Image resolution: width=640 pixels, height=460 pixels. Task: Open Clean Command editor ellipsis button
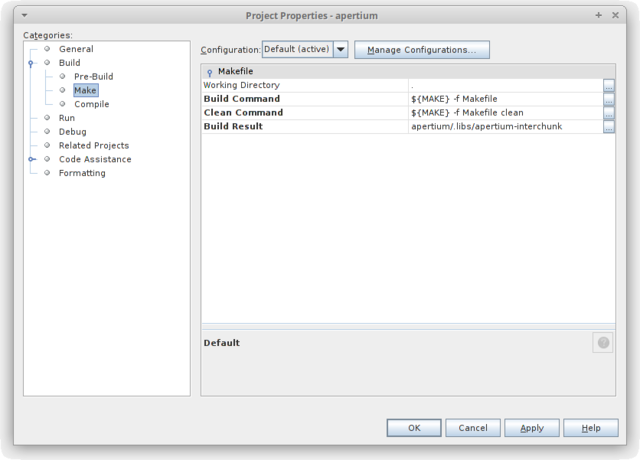tap(608, 114)
